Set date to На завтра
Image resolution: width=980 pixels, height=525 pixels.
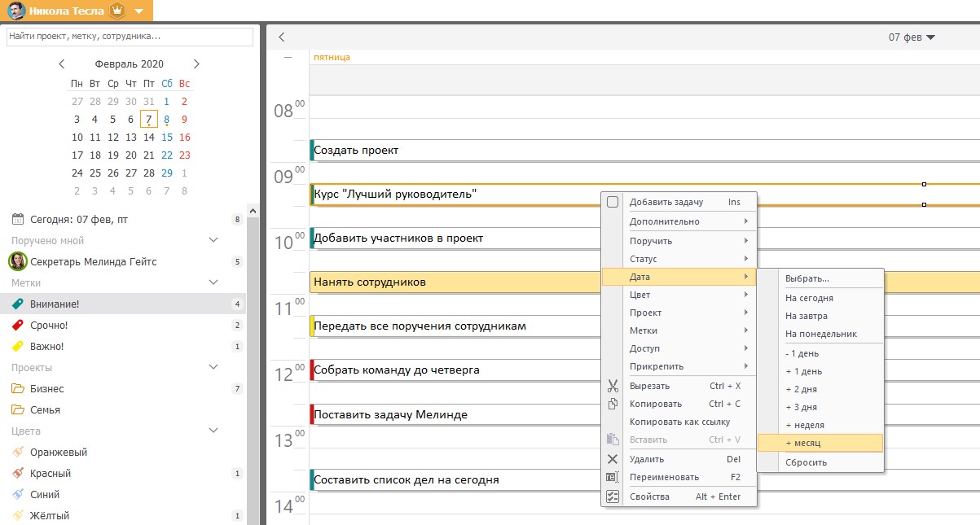tap(820, 316)
